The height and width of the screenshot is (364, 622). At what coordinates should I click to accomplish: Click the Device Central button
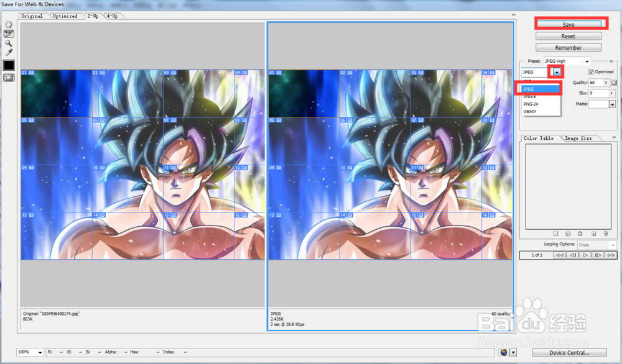[x=569, y=353]
